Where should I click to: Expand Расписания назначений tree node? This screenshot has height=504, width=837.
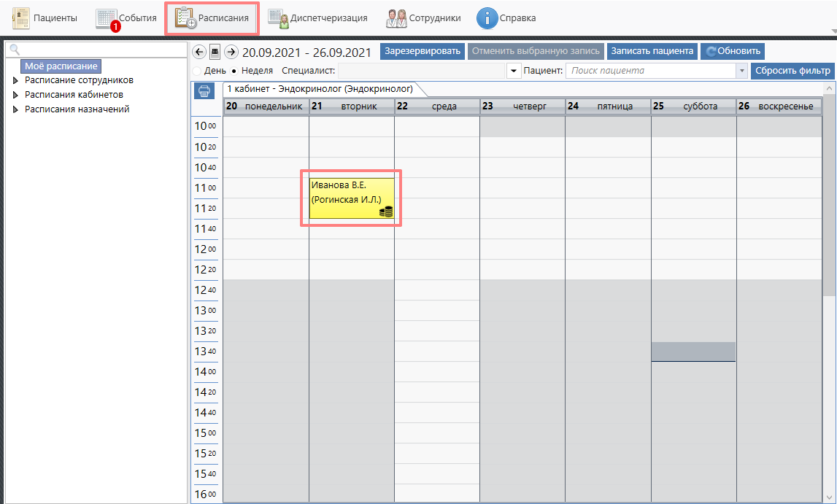[x=16, y=109]
